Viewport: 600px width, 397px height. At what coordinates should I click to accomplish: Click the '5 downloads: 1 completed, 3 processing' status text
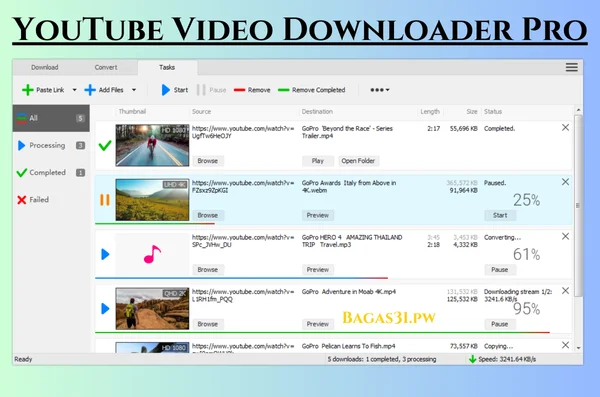(382, 359)
